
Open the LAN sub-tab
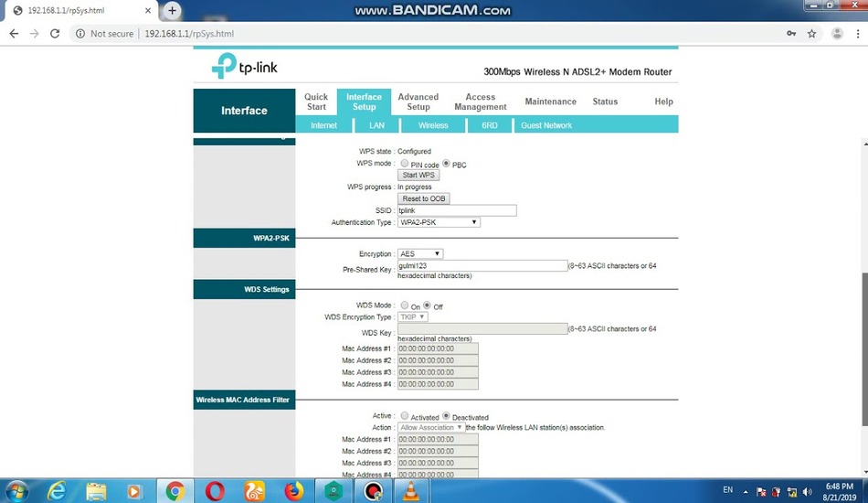[377, 126]
